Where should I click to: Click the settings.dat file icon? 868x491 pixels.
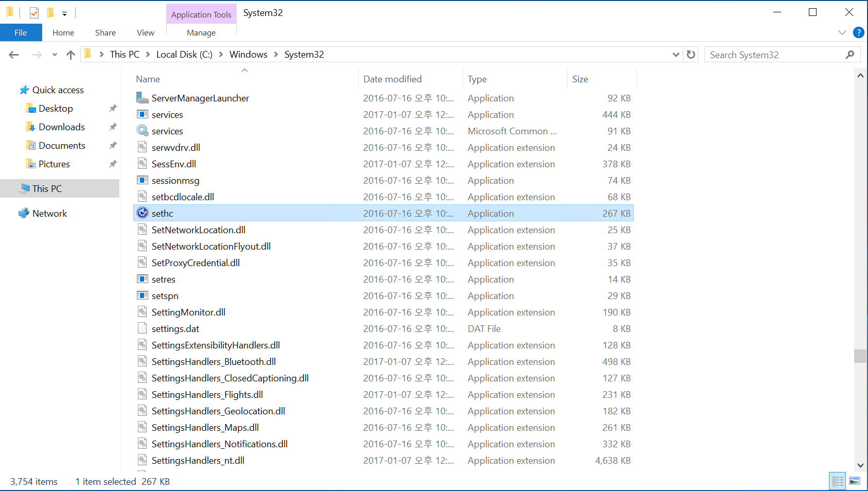[143, 328]
